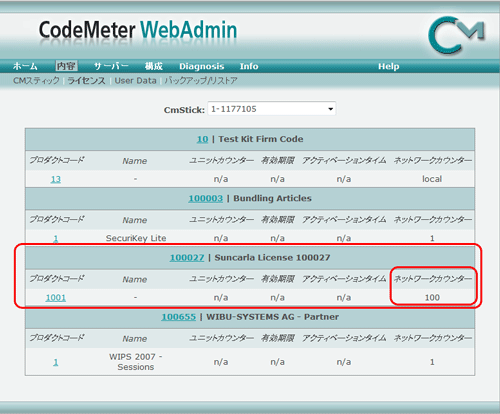Switch to User Data submenu

tap(135, 81)
